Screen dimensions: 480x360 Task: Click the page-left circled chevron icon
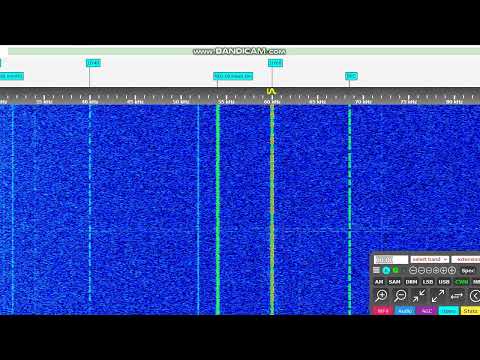click(x=475, y=296)
